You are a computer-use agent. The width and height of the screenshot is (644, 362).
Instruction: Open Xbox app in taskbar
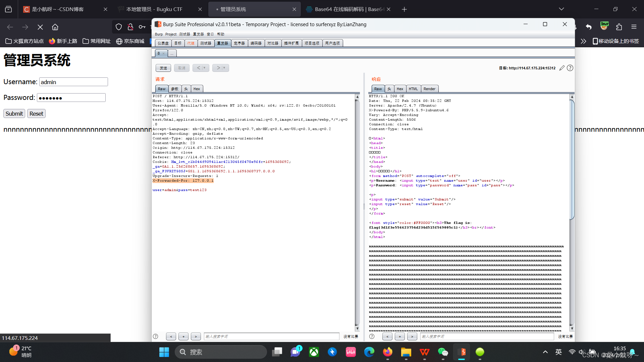click(x=314, y=352)
